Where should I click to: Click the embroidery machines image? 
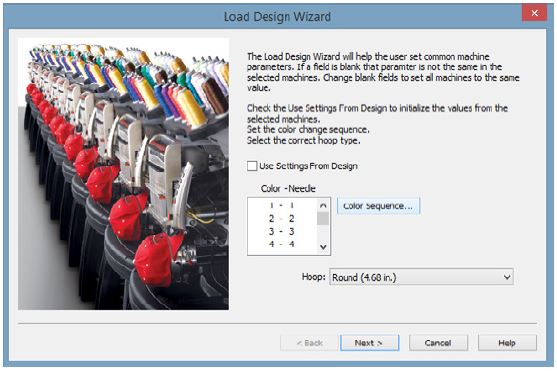tap(123, 174)
